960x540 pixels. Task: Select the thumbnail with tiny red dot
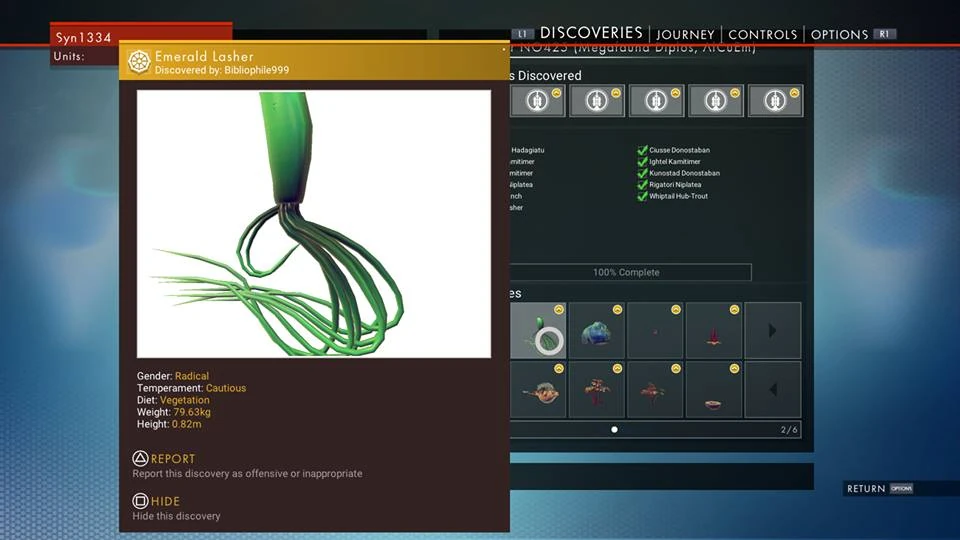(x=655, y=331)
